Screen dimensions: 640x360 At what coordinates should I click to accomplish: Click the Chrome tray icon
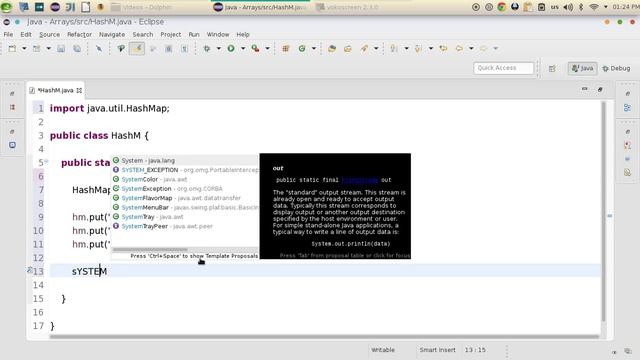(x=502, y=7)
